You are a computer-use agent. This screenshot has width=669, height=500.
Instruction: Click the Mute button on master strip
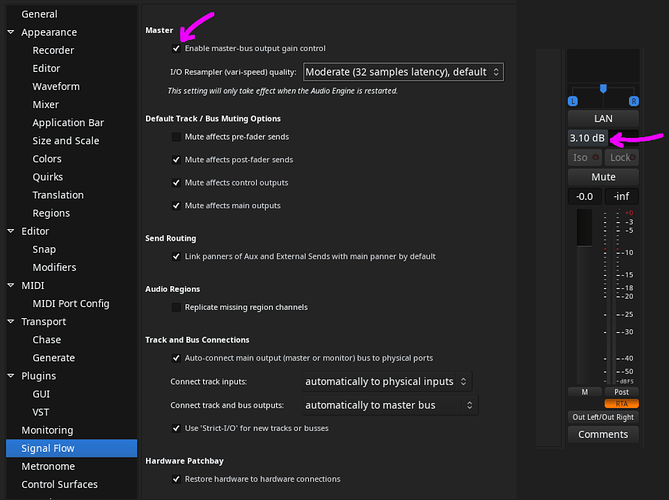click(x=603, y=177)
